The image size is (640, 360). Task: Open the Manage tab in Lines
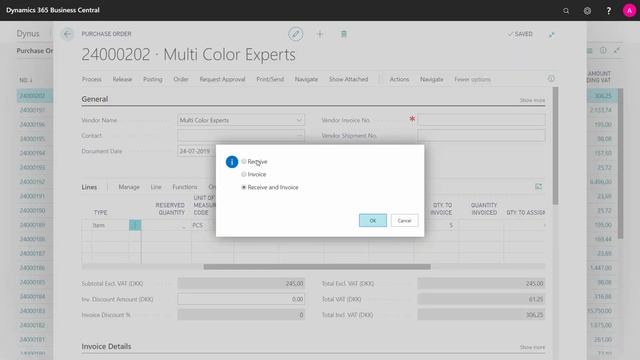[x=129, y=187]
